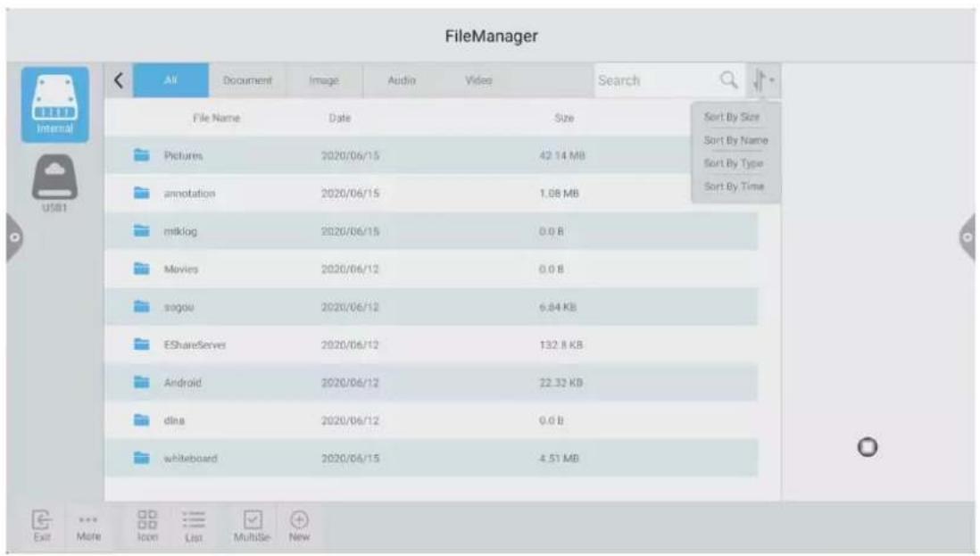Click the sogou folder icon
The height and width of the screenshot is (556, 980).
(142, 307)
